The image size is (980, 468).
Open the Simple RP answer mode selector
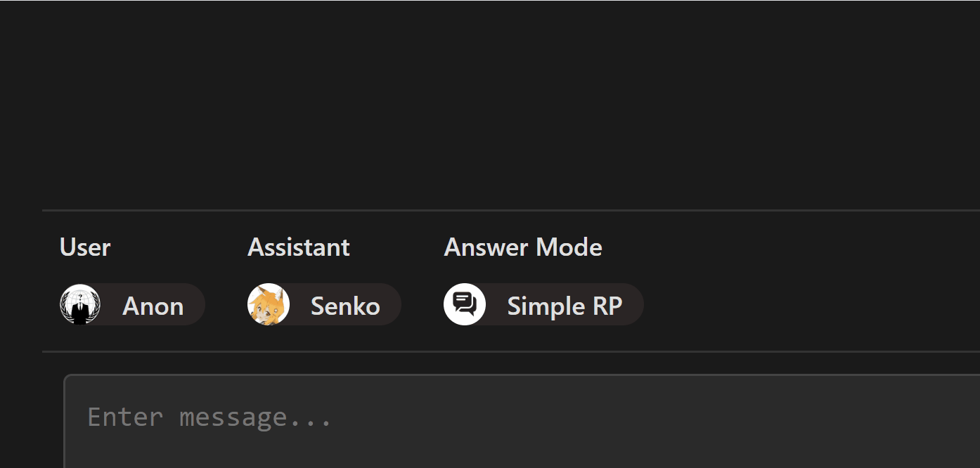coord(543,305)
